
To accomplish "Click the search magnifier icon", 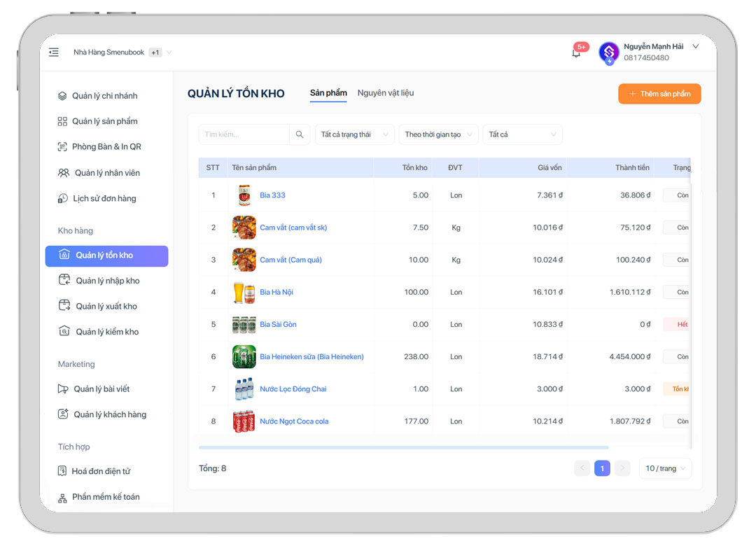I will [300, 134].
